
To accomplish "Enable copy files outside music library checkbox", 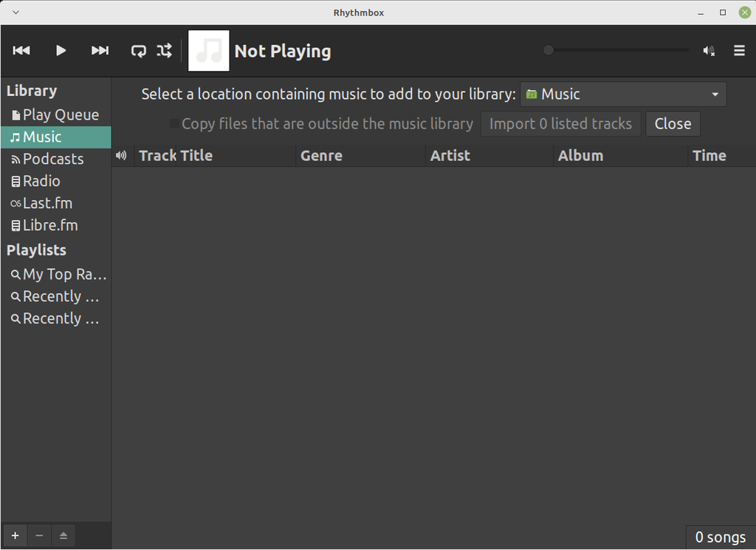I will pos(174,124).
